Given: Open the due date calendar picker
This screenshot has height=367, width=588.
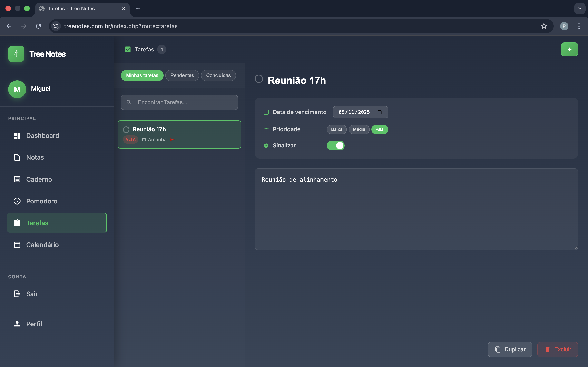Looking at the screenshot, I should coord(380,112).
